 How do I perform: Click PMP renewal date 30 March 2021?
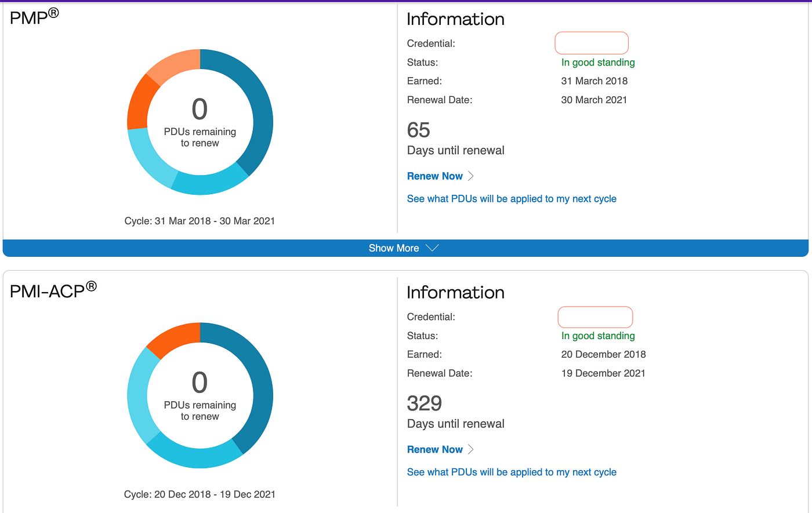[x=594, y=100]
